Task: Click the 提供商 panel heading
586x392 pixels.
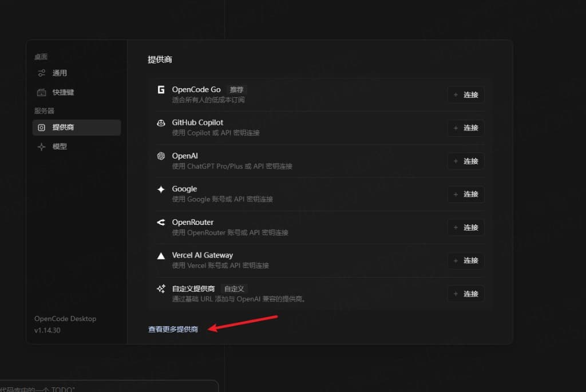Action: click(160, 60)
